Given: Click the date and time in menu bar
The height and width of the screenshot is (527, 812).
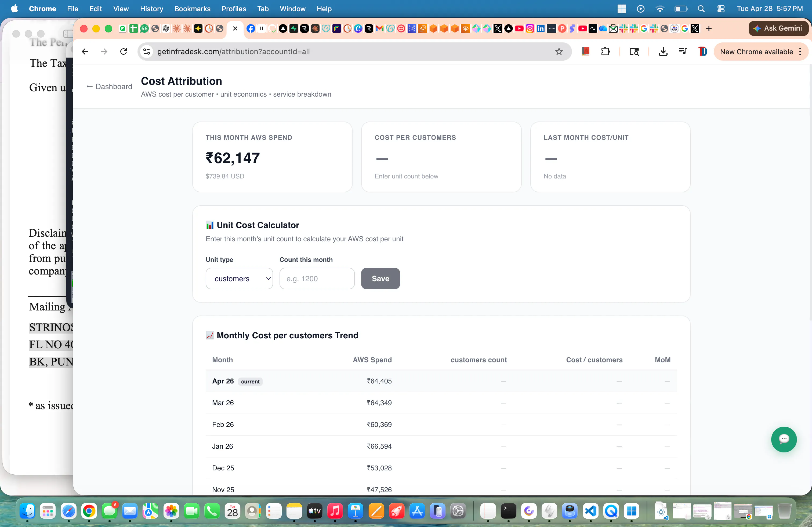Looking at the screenshot, I should (770, 9).
